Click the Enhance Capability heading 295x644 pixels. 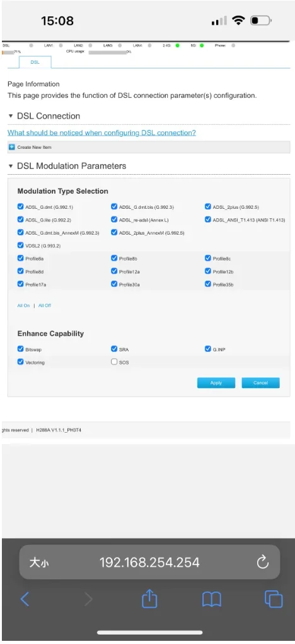click(x=50, y=334)
